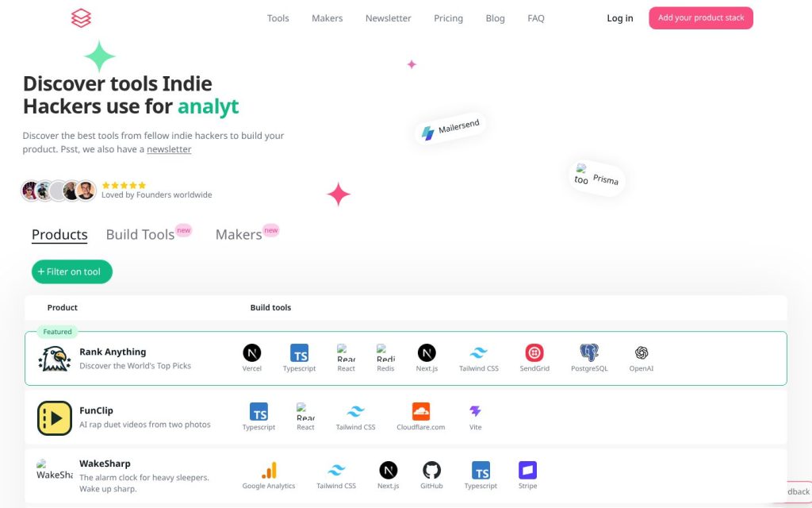
Task: Click the SendGrid icon
Action: (x=534, y=353)
